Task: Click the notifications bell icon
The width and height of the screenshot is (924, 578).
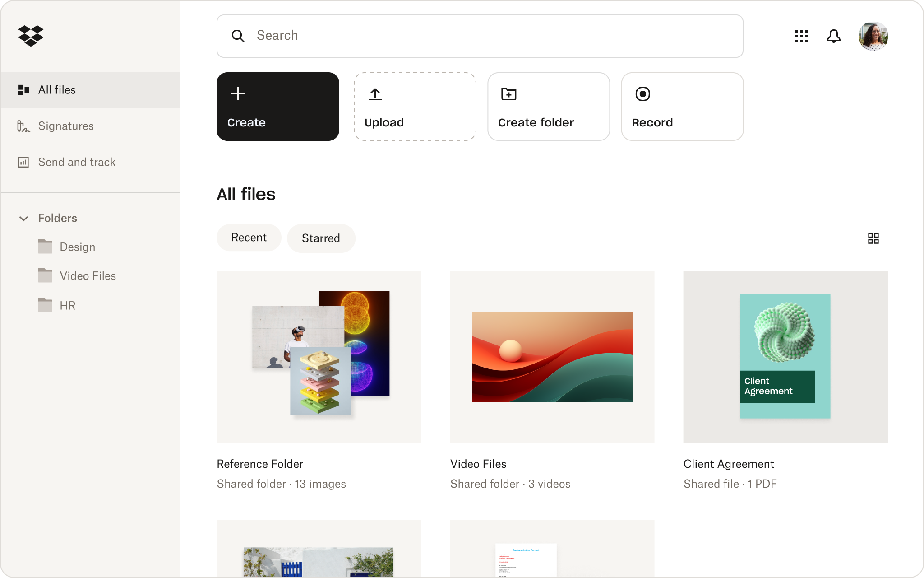Action: (x=833, y=36)
